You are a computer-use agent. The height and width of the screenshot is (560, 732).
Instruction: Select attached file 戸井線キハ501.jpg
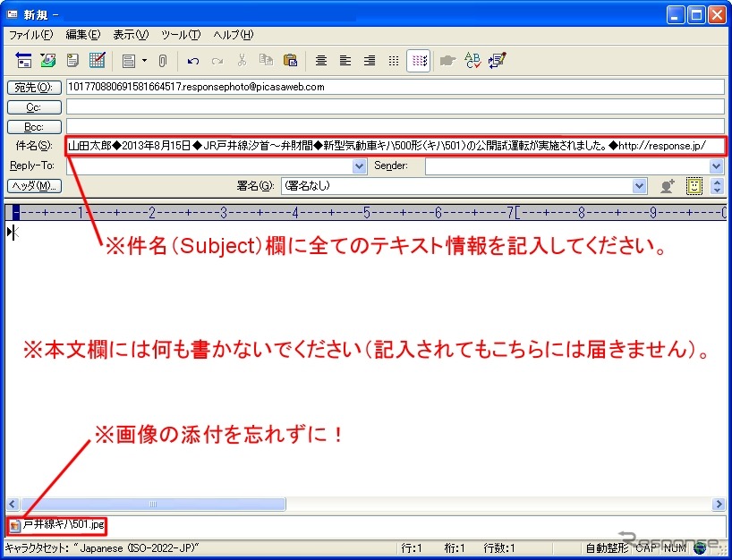(57, 525)
